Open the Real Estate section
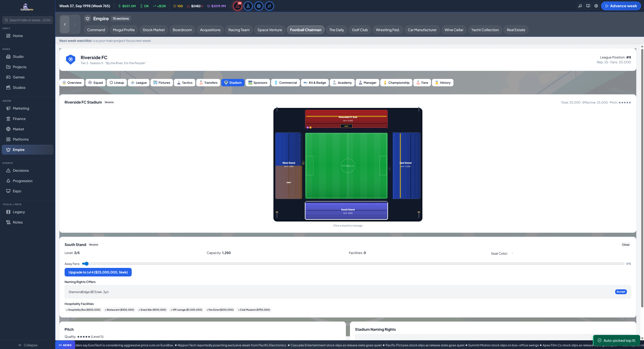The height and width of the screenshot is (349, 644). 516,30
